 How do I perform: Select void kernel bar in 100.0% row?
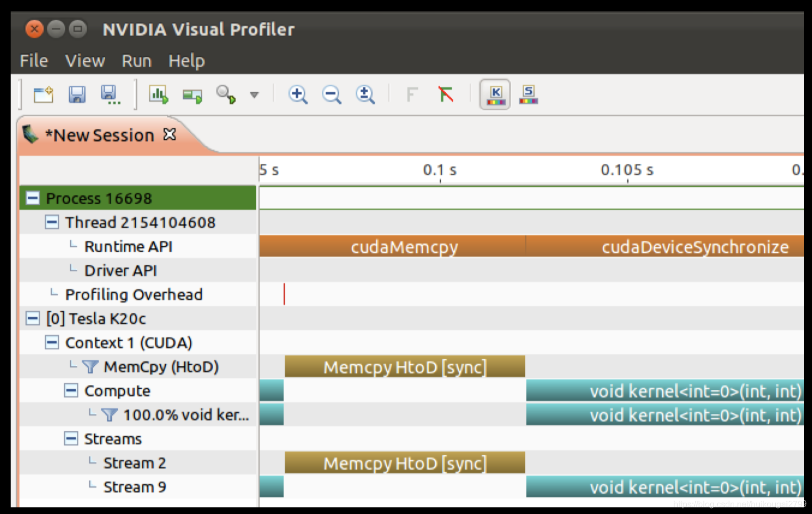click(665, 415)
